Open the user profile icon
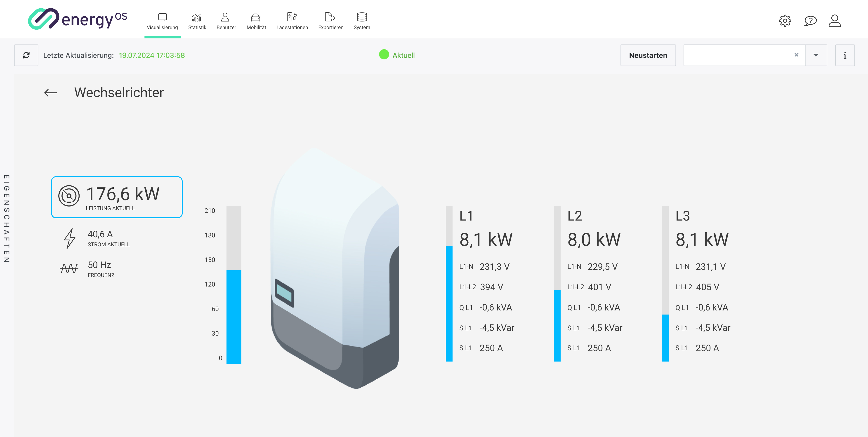The height and width of the screenshot is (437, 868). tap(834, 21)
